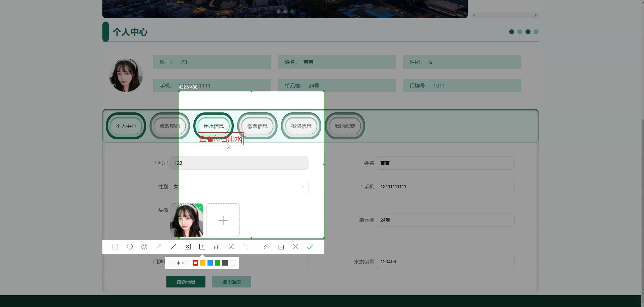Image resolution: width=644 pixels, height=307 pixels.
Task: Share the screenshot via forward arrow
Action: (x=266, y=247)
